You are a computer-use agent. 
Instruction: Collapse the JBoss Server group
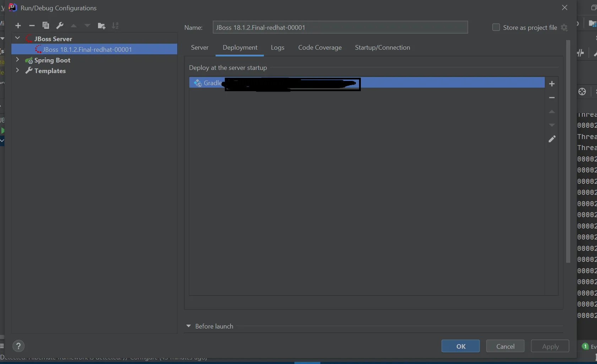17,38
